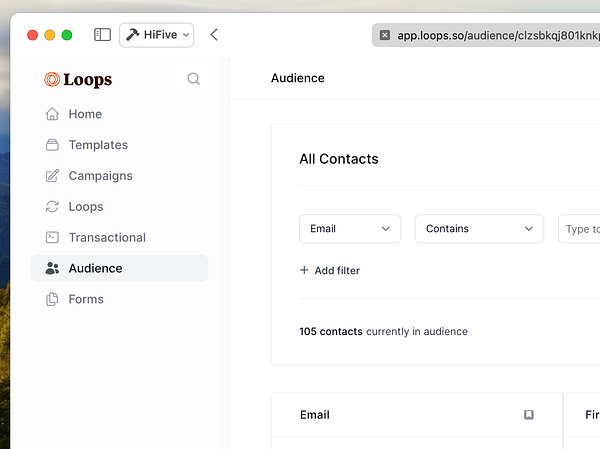
Task: Open the Email filter field dropdown
Action: point(350,229)
